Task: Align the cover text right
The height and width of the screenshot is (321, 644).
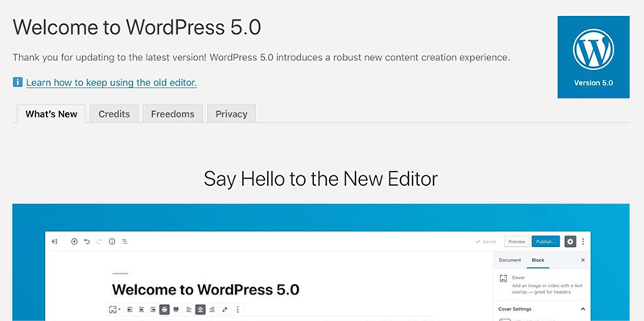Action: (212, 309)
